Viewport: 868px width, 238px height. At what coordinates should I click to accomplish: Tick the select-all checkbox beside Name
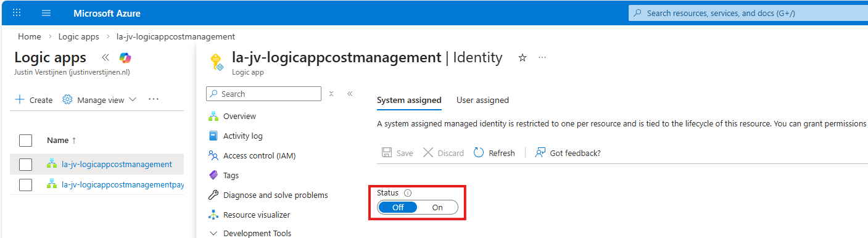pyautogui.click(x=25, y=141)
